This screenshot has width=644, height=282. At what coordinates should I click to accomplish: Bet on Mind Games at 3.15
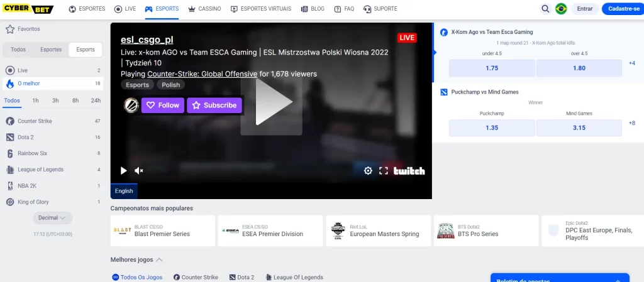click(x=579, y=128)
